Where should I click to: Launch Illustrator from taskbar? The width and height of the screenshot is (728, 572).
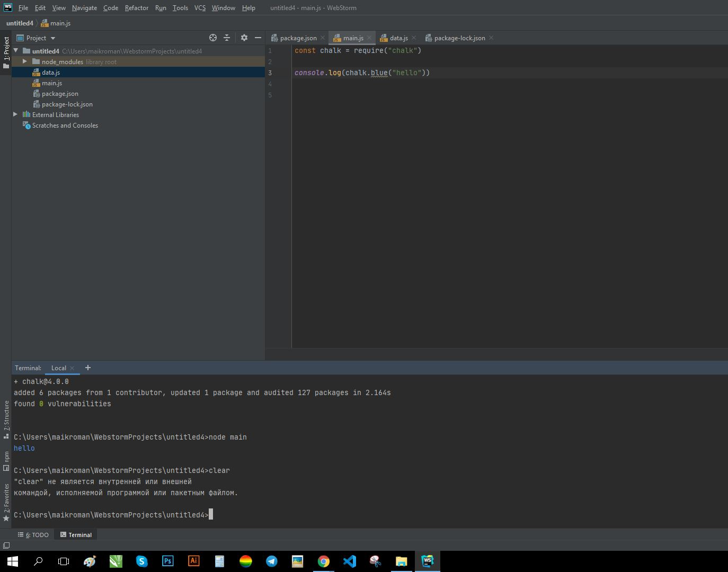(x=193, y=561)
